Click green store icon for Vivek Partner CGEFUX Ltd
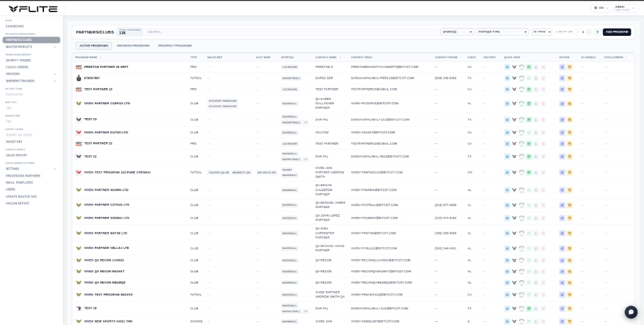 pos(529,103)
